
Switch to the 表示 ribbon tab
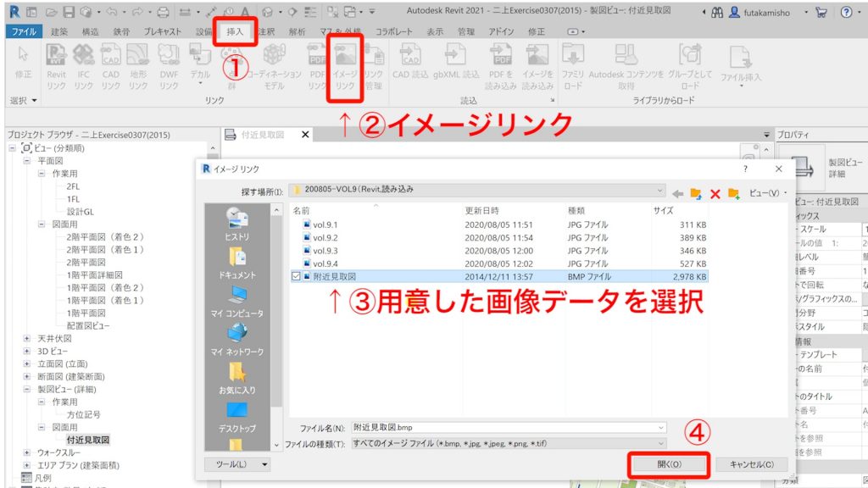pyautogui.click(x=435, y=31)
